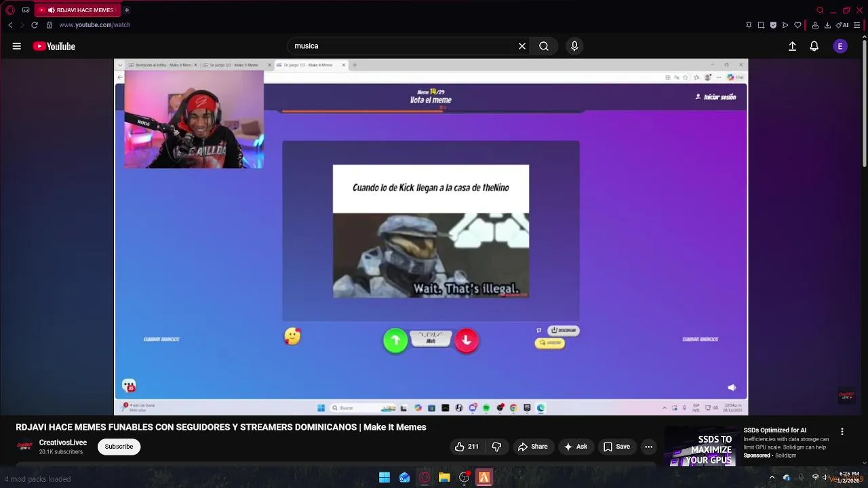The width and height of the screenshot is (868, 488).
Task: Take a snapshot with Opera's capture icon
Action: [761, 25]
